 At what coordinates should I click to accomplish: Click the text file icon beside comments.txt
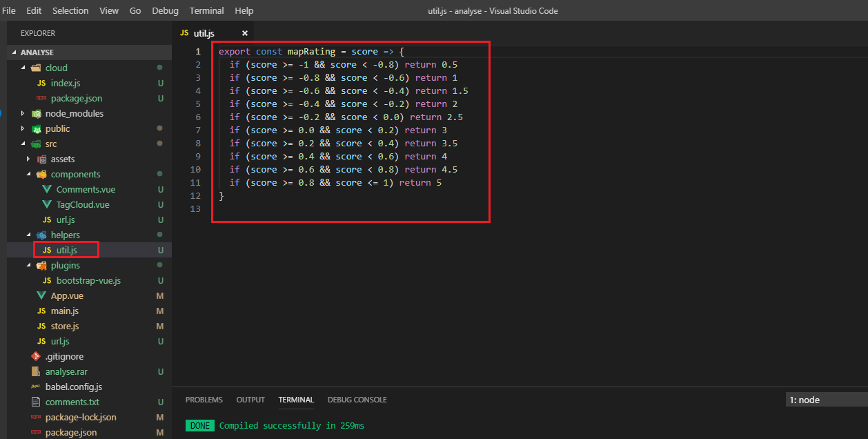tap(36, 402)
